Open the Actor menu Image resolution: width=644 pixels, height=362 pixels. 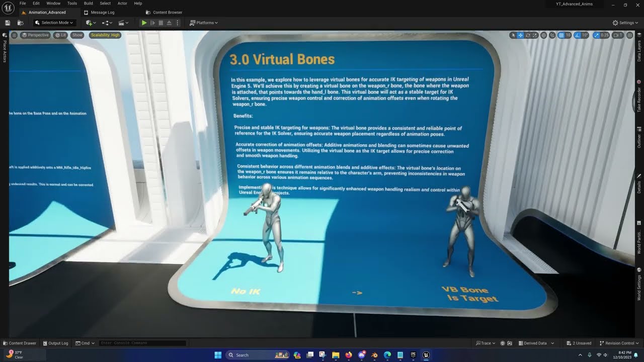122,4
